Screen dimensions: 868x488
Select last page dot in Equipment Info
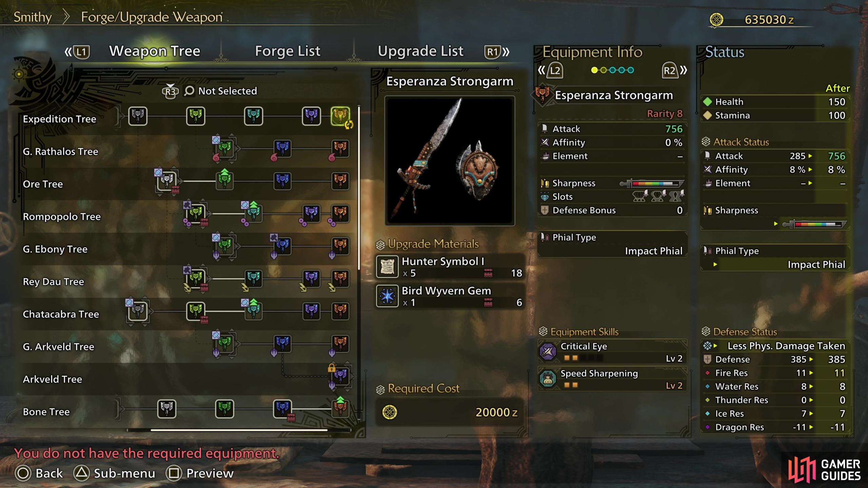pyautogui.click(x=630, y=70)
